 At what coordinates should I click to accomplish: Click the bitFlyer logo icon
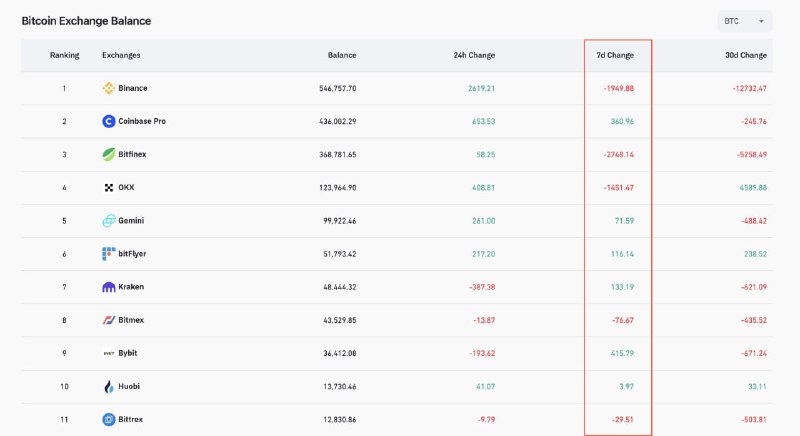pos(108,254)
